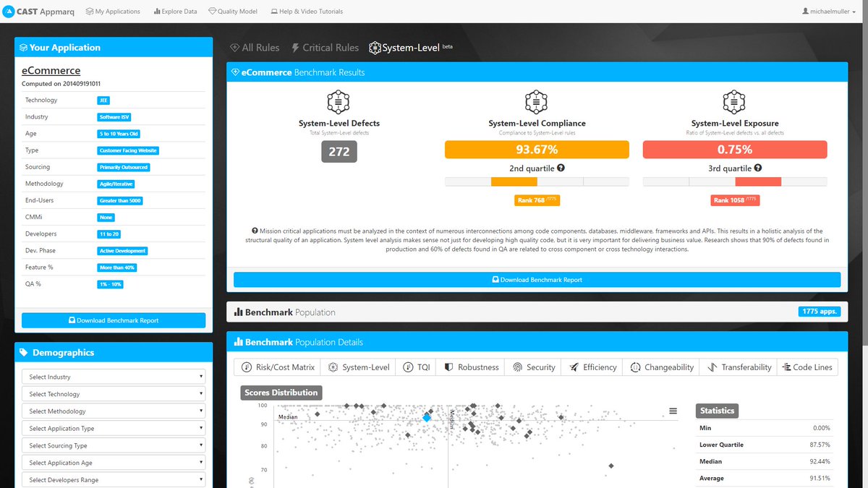Download Benchmark Report in Your Application sidebar
The width and height of the screenshot is (868, 488).
pyautogui.click(x=114, y=320)
